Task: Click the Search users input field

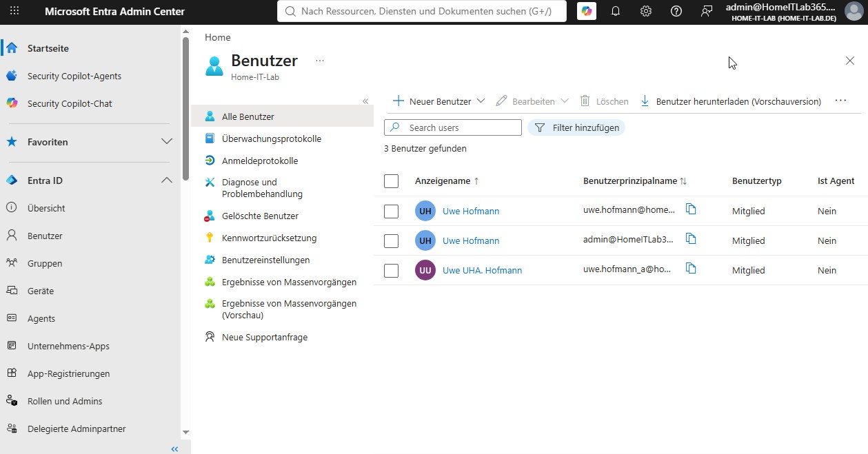Action: click(x=453, y=127)
